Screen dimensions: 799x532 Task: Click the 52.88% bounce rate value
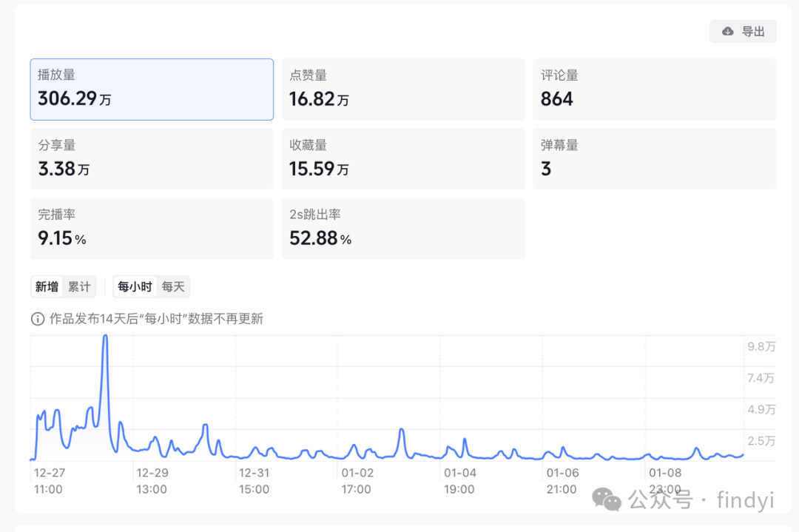click(320, 238)
